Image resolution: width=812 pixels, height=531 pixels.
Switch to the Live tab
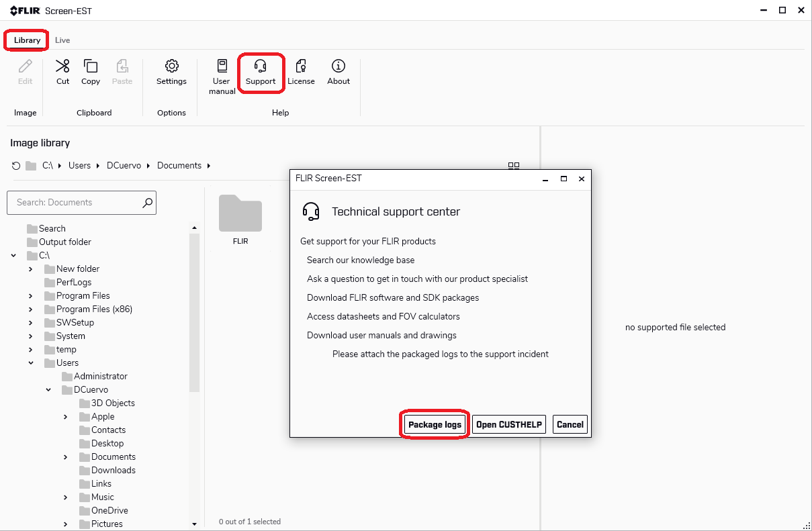(62, 40)
